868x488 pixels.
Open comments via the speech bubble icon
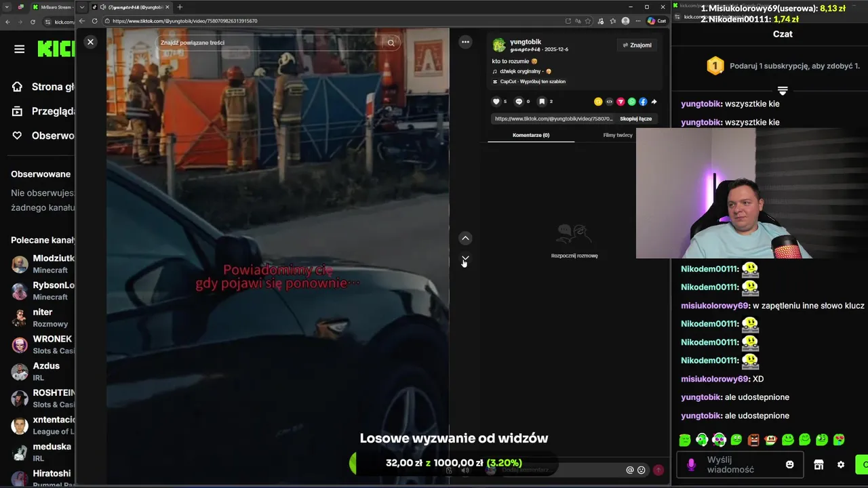(x=519, y=102)
